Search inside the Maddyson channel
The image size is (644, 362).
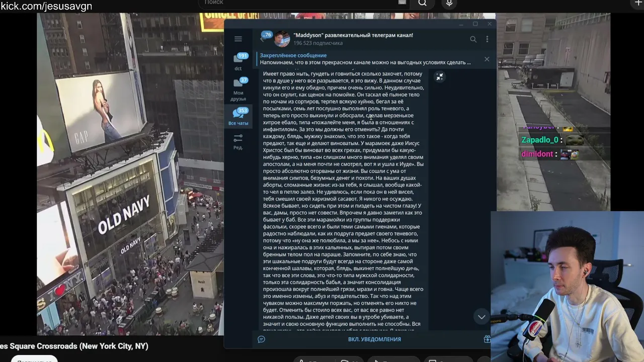point(473,39)
